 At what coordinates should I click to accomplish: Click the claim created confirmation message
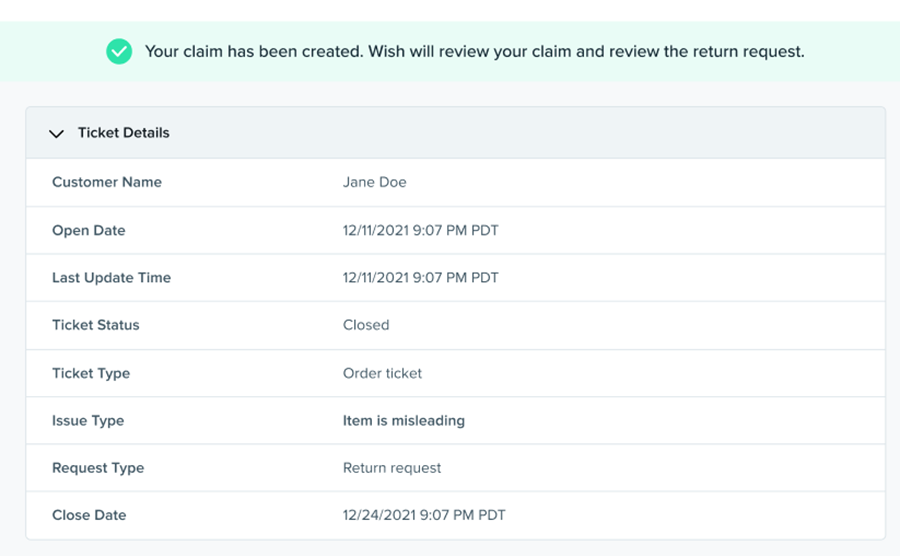pyautogui.click(x=474, y=51)
